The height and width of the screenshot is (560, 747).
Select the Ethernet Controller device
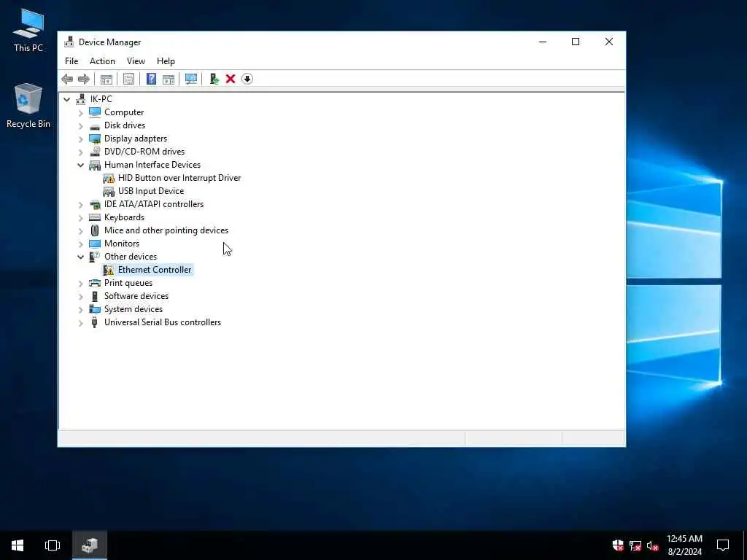(155, 270)
